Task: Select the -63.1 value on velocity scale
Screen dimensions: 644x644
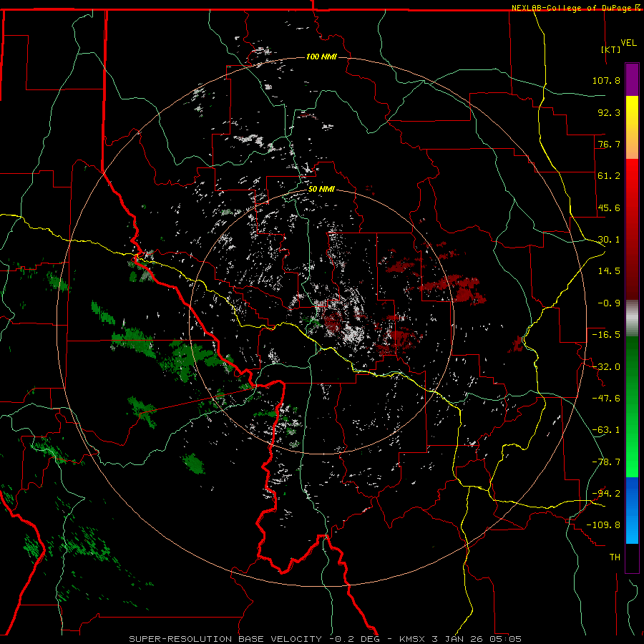Action: (x=606, y=430)
